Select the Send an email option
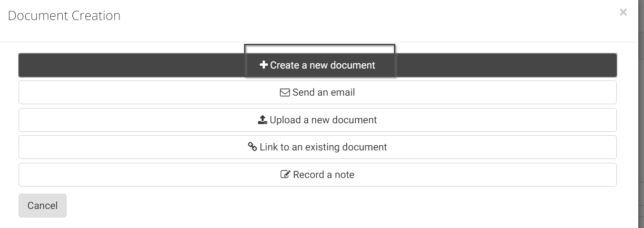Viewport: 644px width, 228px height. (318, 92)
